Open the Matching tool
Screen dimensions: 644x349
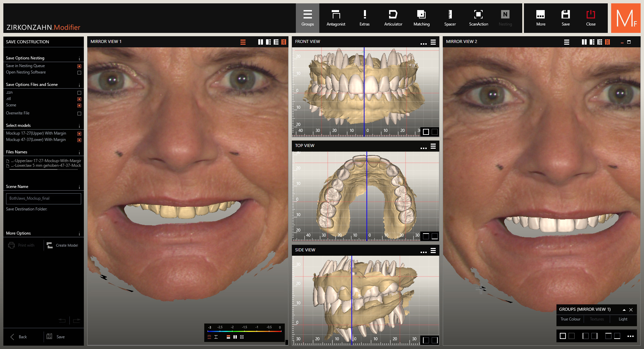click(x=421, y=18)
